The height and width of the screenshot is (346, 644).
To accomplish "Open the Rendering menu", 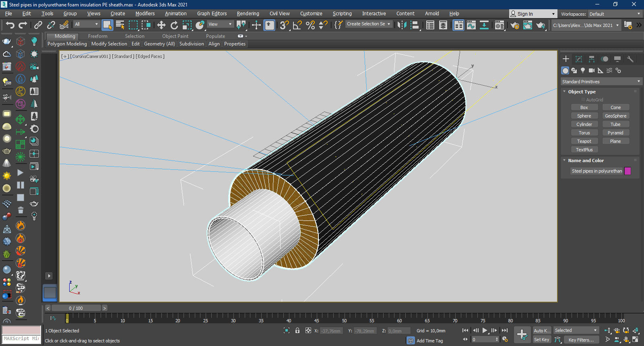I will point(248,14).
